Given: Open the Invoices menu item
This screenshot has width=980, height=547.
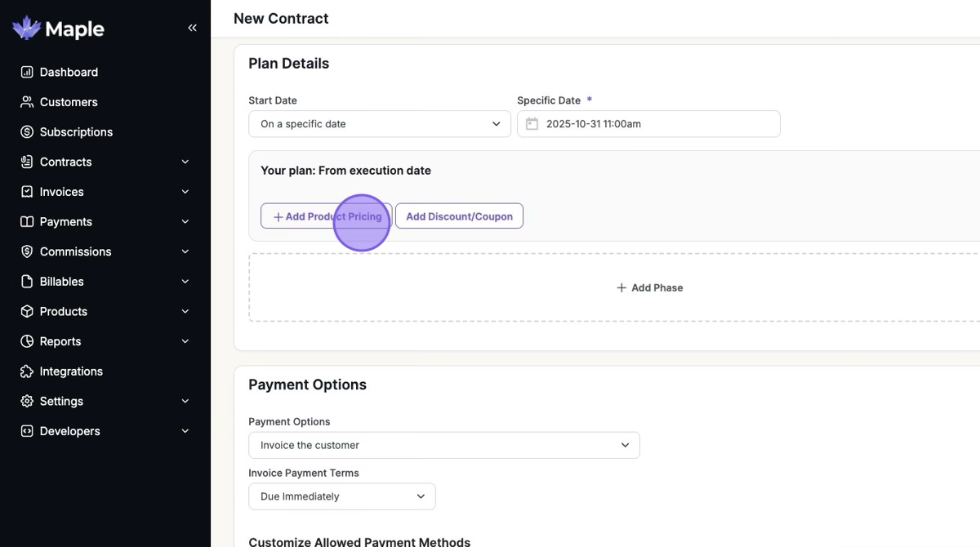Looking at the screenshot, I should point(62,192).
